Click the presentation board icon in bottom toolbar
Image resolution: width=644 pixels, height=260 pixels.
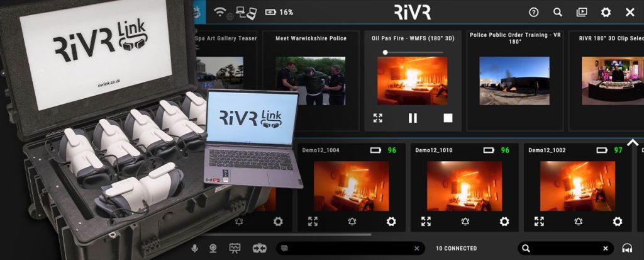[235, 248]
